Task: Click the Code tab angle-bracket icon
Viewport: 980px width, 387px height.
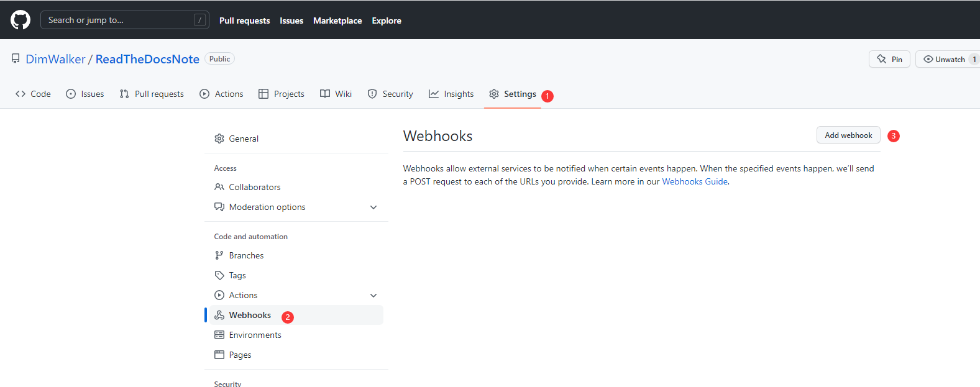Action: [x=21, y=94]
